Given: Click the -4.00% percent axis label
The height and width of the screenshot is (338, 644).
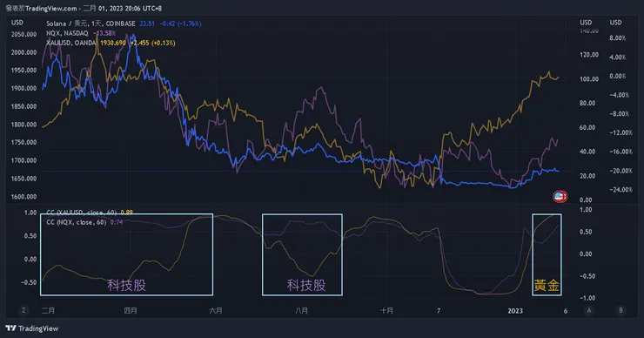Looking at the screenshot, I should [x=620, y=95].
